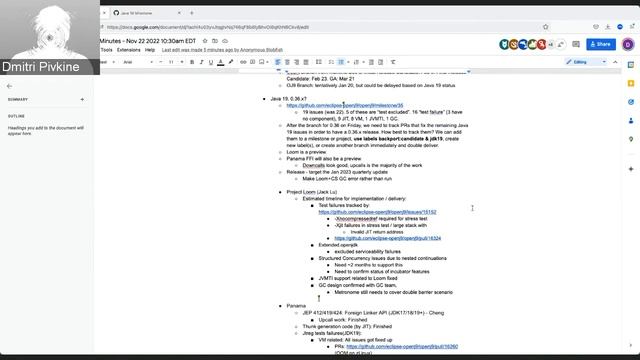This screenshot has height=360, width=640.
Task: Apply left text alignment
Action: (x=278, y=62)
